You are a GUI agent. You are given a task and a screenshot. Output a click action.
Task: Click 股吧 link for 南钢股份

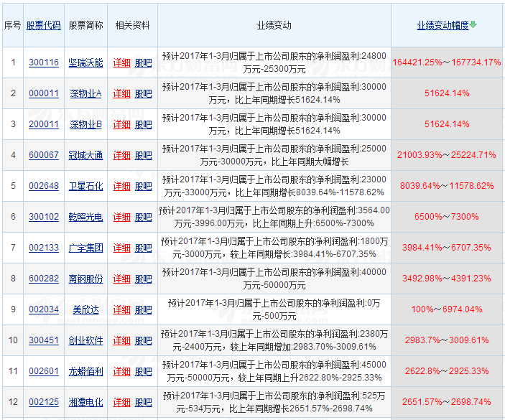point(144,279)
